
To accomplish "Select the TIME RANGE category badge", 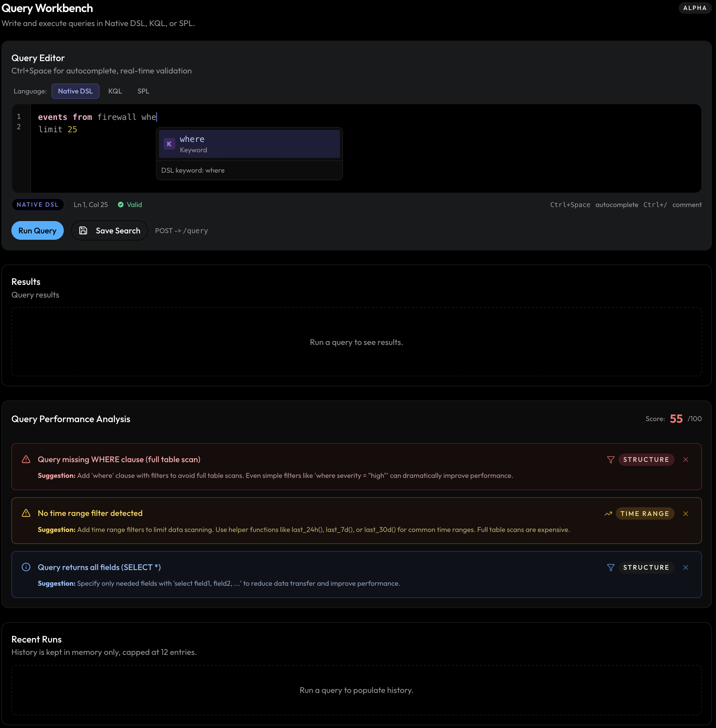I will (x=645, y=513).
